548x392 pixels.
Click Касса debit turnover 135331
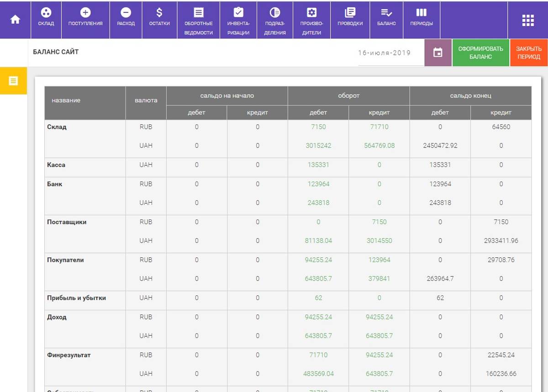318,165
